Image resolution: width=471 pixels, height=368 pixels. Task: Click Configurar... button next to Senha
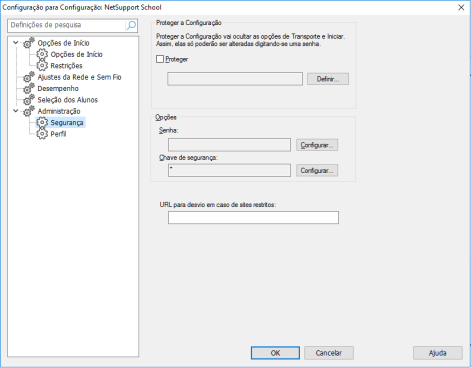[x=317, y=145]
